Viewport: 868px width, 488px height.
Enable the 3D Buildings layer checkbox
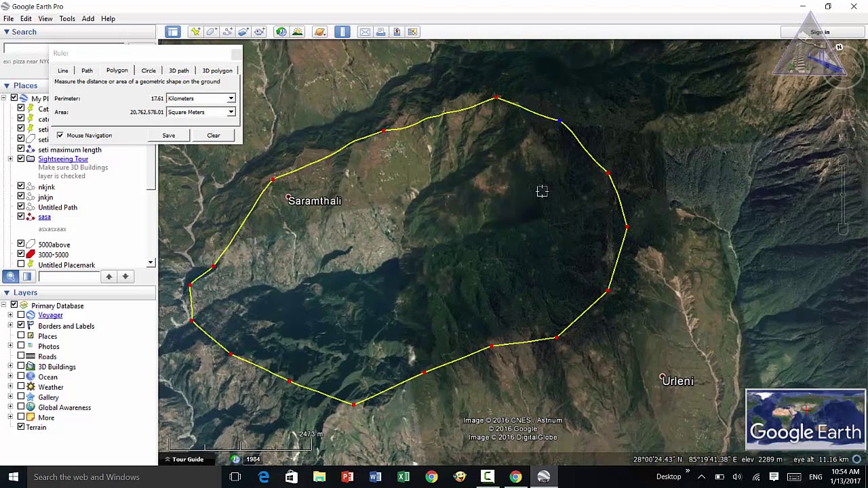[21, 367]
